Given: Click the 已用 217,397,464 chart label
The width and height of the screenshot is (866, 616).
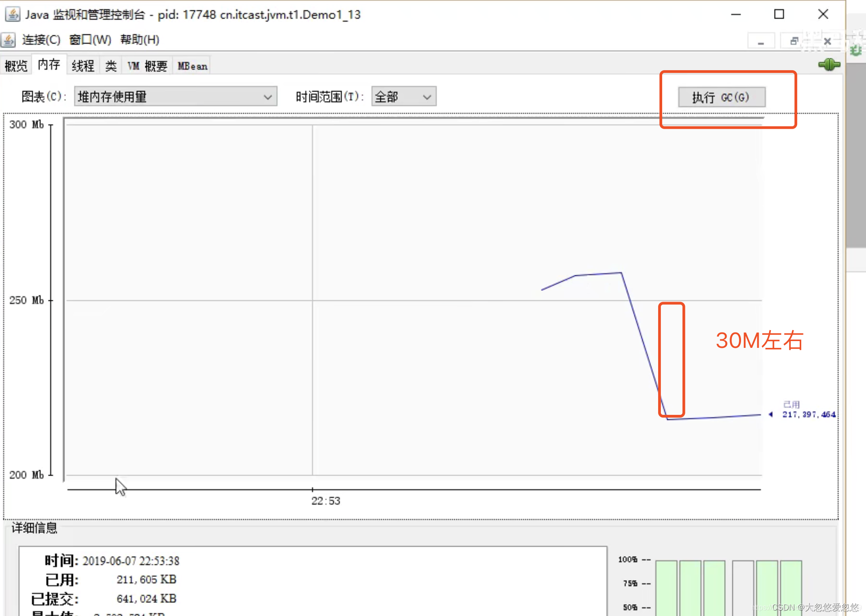Looking at the screenshot, I should [x=808, y=410].
